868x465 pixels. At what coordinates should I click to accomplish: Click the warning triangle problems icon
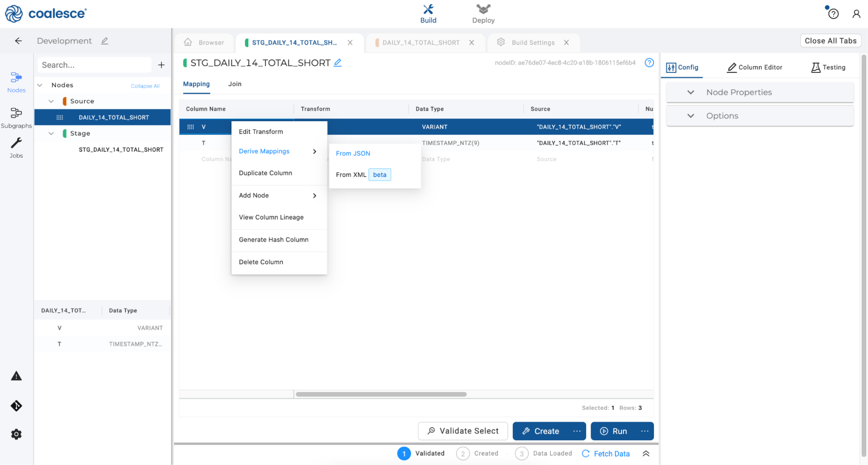[16, 376]
